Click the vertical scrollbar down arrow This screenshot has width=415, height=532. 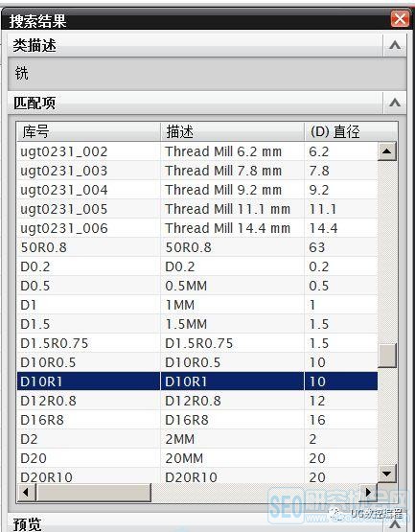(387, 474)
